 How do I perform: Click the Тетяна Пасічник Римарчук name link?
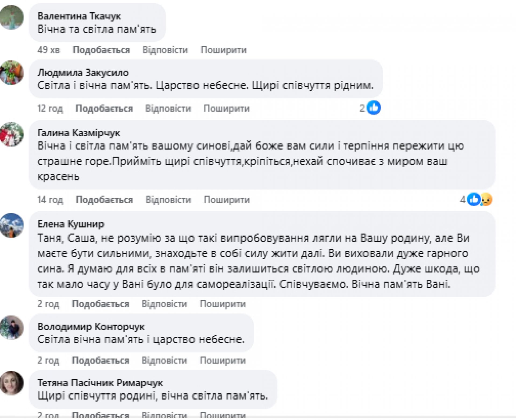[100, 383]
